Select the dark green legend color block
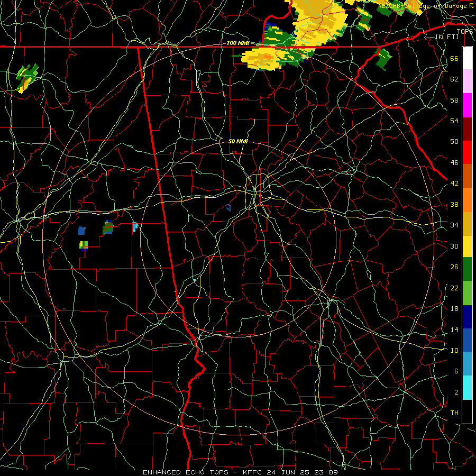 (467, 269)
